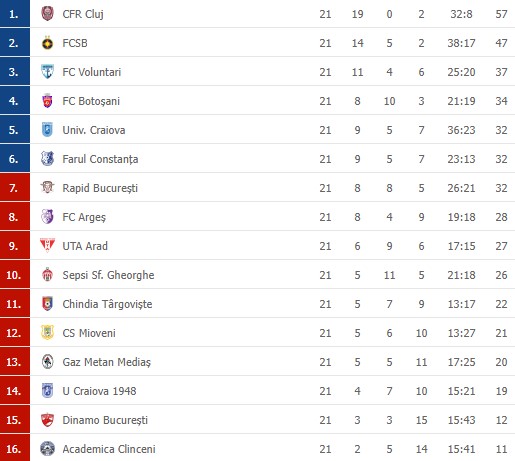The width and height of the screenshot is (515, 461).
Task: Click the FCSB club logo
Action: pos(47,43)
